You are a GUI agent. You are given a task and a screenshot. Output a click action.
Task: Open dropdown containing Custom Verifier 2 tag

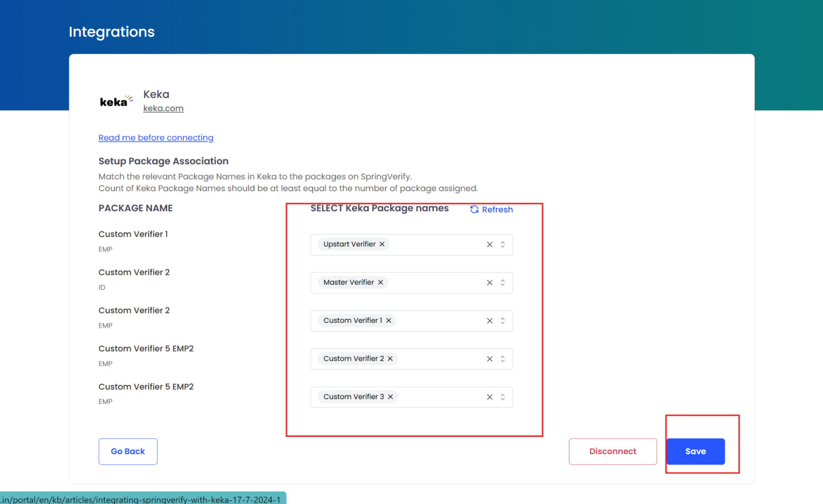pos(503,359)
